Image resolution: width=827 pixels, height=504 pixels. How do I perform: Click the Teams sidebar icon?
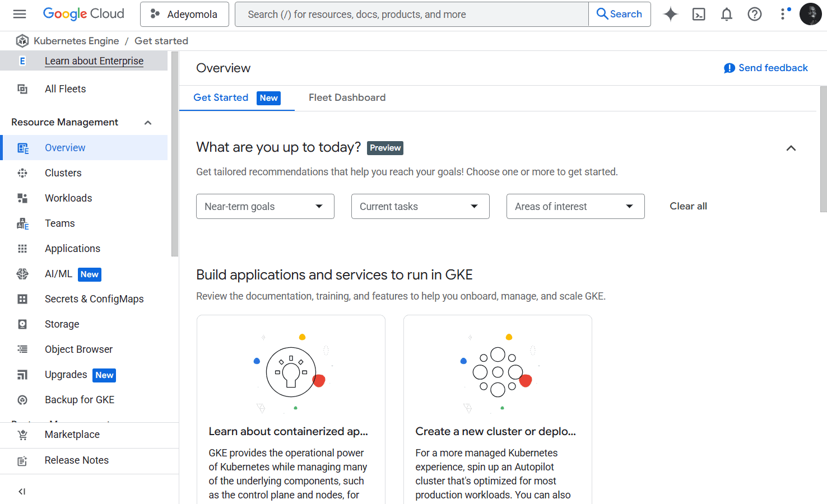pyautogui.click(x=22, y=223)
